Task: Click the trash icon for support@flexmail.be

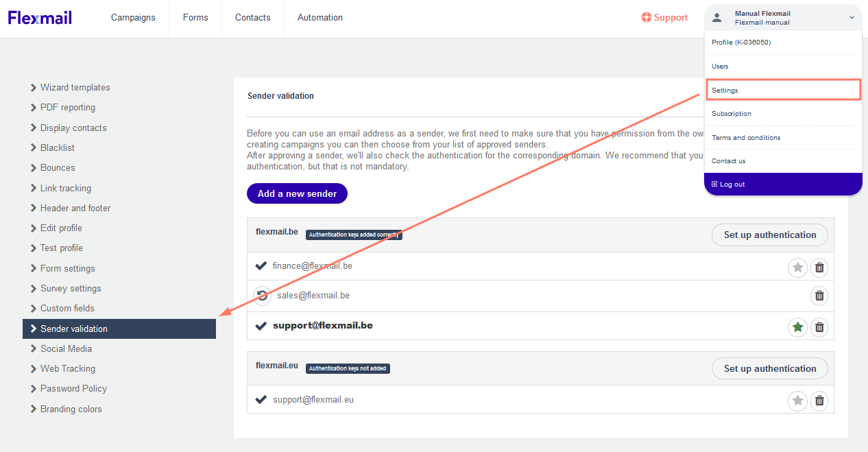Action: click(819, 327)
